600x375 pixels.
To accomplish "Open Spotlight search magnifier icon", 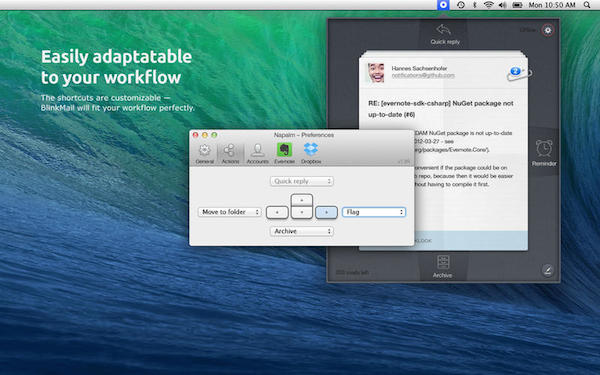I will pyautogui.click(x=587, y=5).
